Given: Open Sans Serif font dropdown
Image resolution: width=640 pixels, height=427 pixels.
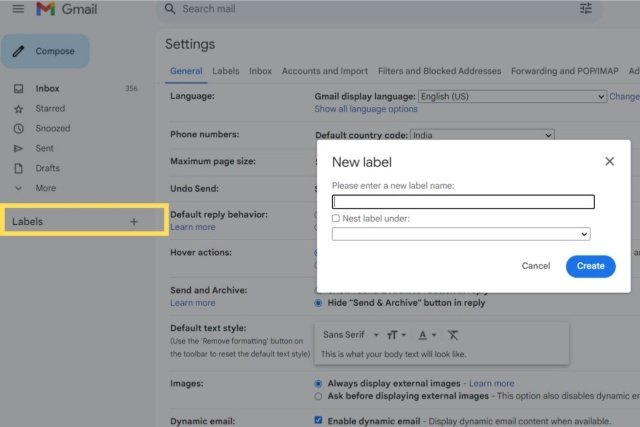Looking at the screenshot, I should coord(351,335).
